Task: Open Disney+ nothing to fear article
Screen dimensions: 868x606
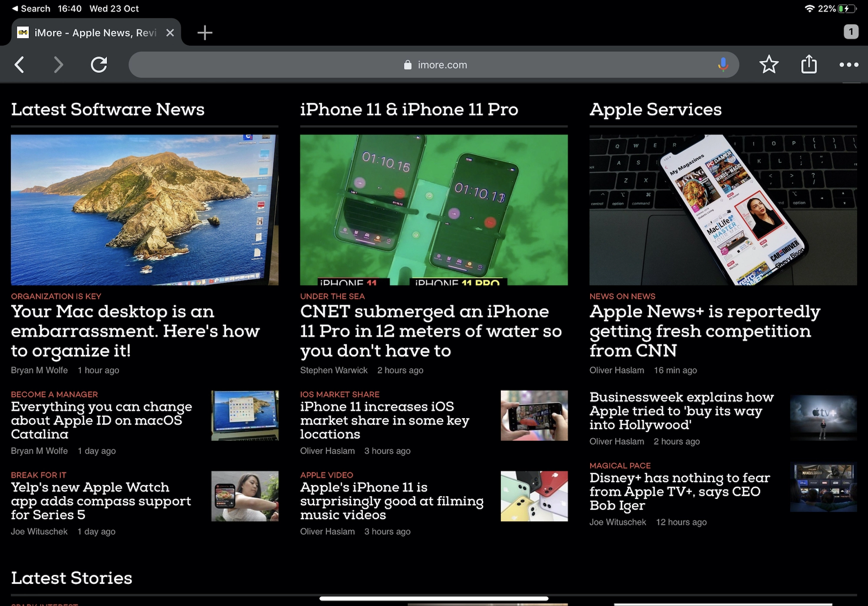Action: point(680,491)
